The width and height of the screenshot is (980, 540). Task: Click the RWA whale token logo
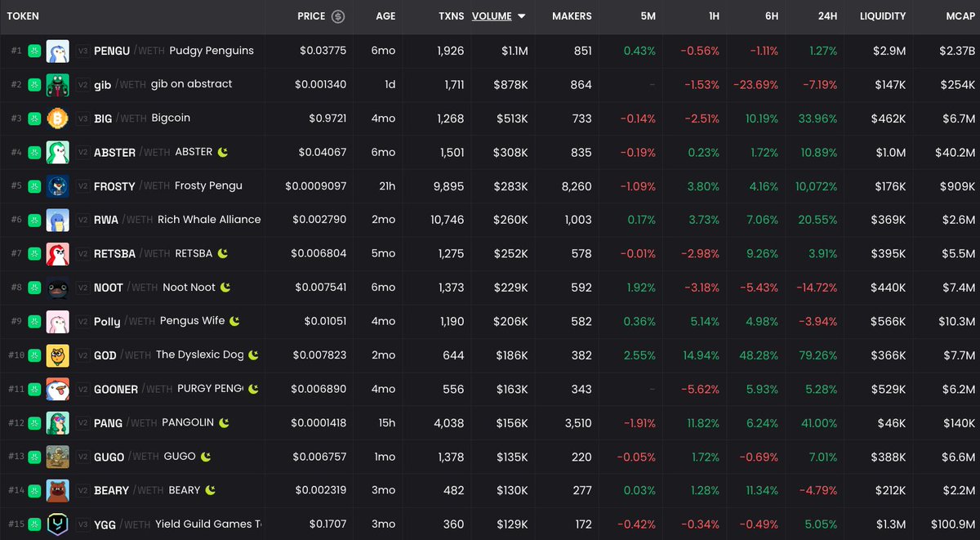tap(58, 220)
